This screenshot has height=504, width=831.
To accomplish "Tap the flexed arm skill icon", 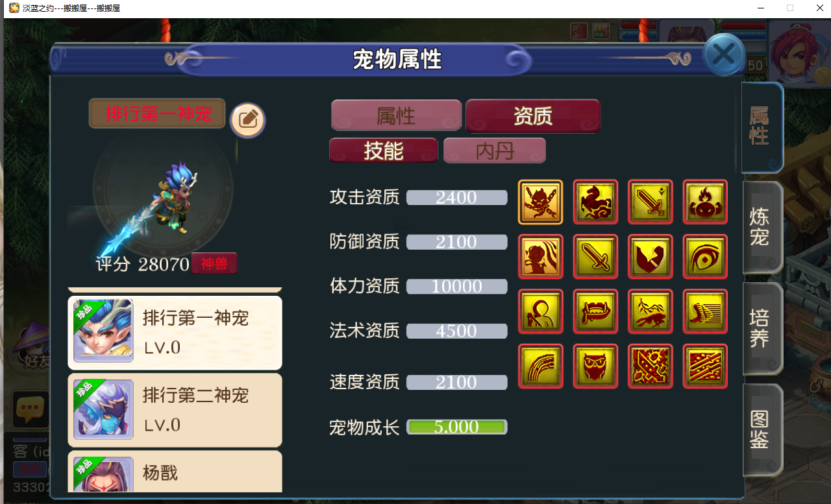I will (x=651, y=257).
